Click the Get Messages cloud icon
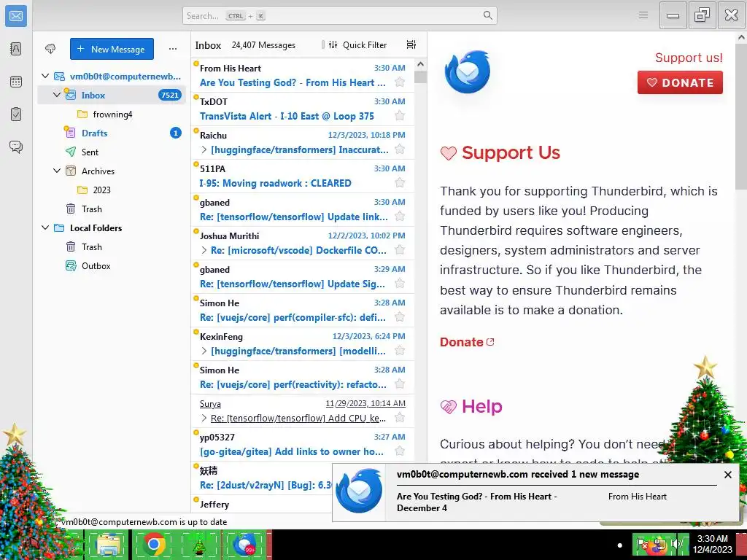 click(x=50, y=49)
